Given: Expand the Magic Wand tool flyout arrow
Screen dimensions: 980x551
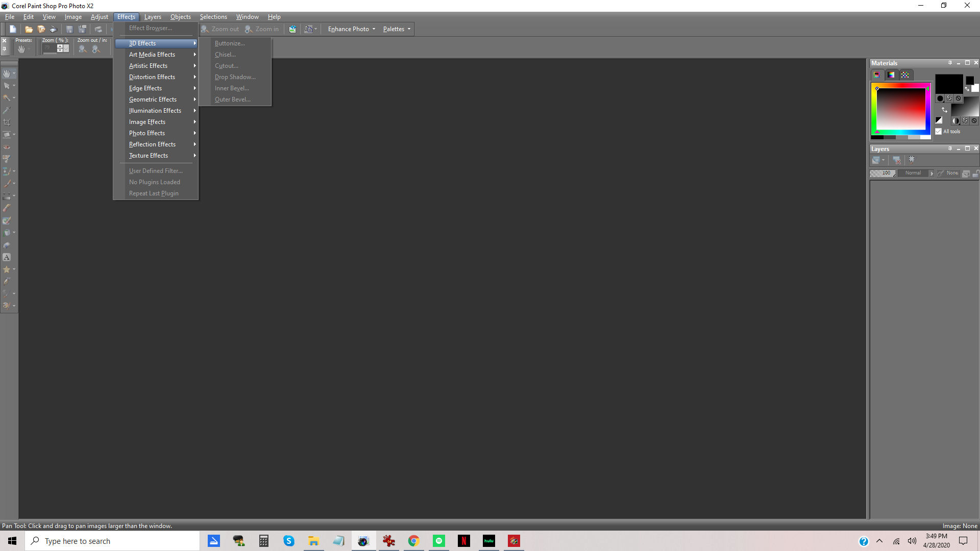Looking at the screenshot, I should click(14, 98).
